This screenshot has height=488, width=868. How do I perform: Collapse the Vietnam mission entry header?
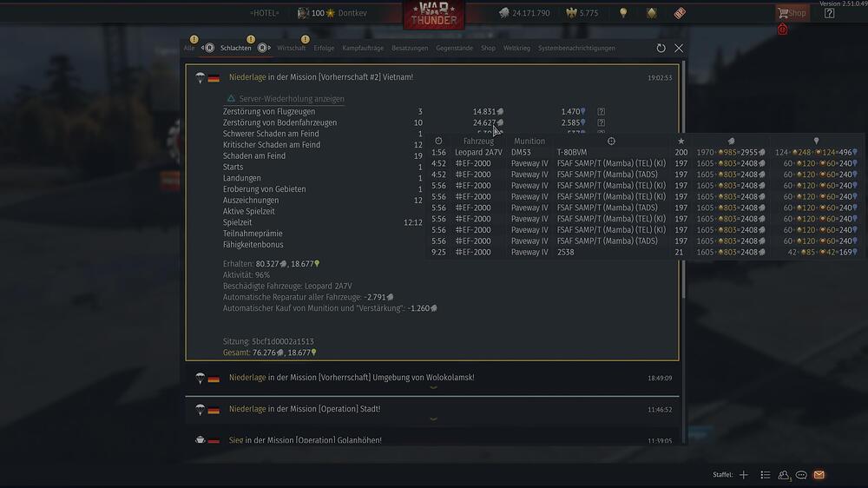point(432,77)
